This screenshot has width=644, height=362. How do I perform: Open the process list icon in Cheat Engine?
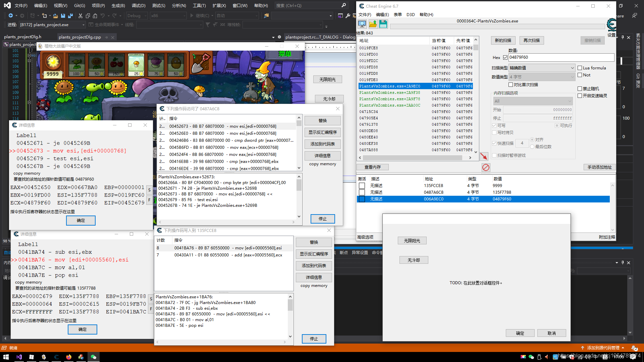362,24
